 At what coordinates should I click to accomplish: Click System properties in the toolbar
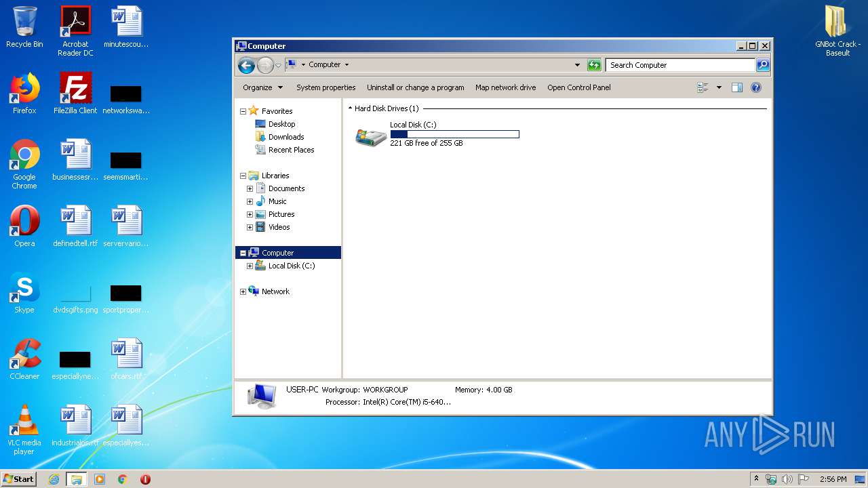tap(325, 87)
